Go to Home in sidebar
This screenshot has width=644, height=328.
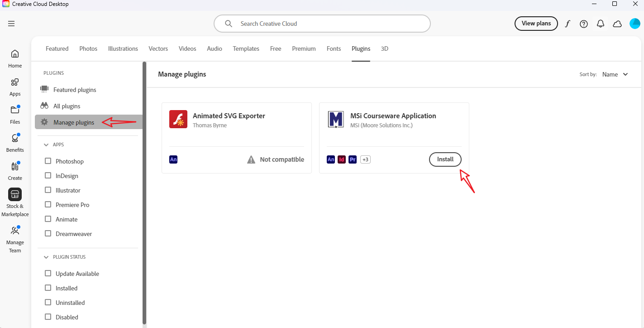pos(15,58)
